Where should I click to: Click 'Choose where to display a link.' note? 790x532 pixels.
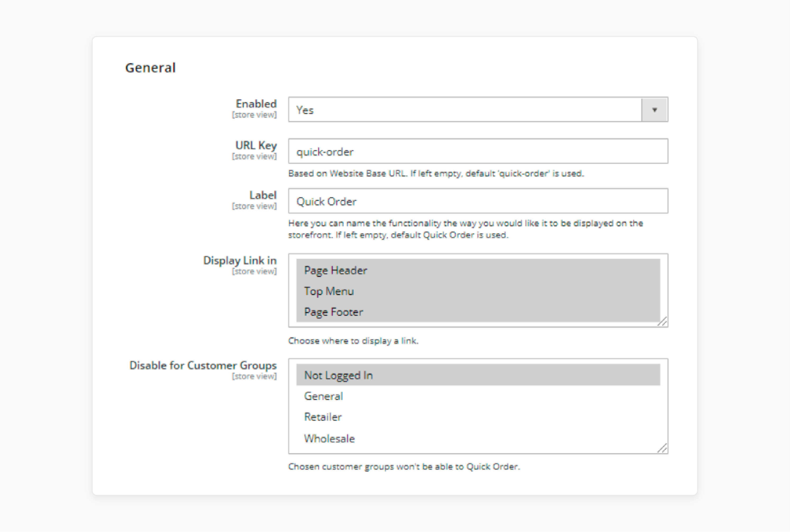click(x=353, y=341)
